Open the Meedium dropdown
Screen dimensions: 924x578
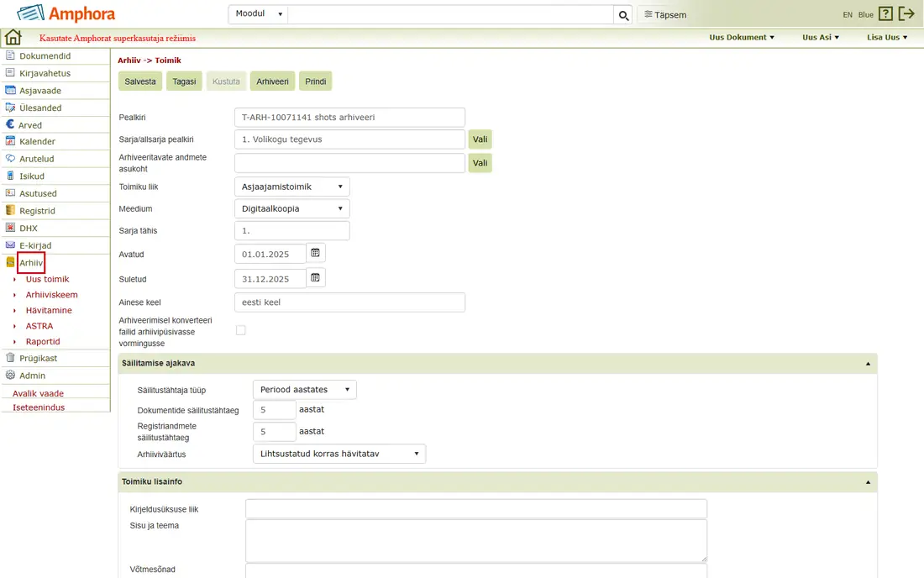291,208
